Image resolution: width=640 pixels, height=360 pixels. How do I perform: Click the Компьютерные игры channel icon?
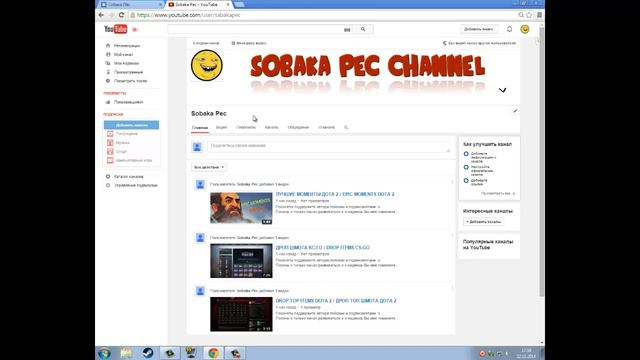click(x=110, y=160)
